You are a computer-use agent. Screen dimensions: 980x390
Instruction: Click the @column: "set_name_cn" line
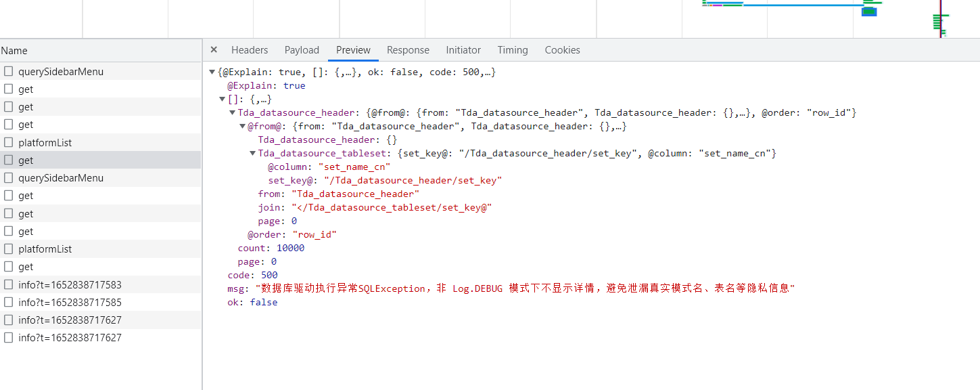point(329,167)
